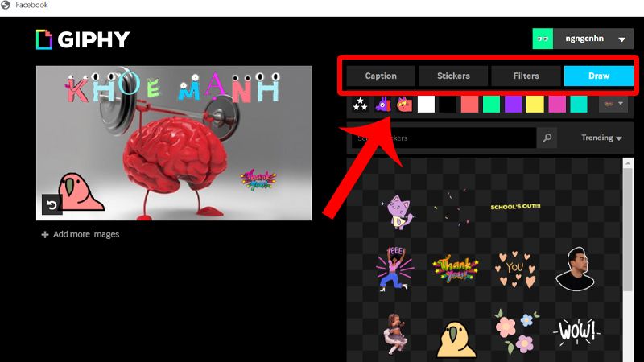The height and width of the screenshot is (362, 644).
Task: Click the sticker list scrollbar thumb
Action: (x=628, y=230)
